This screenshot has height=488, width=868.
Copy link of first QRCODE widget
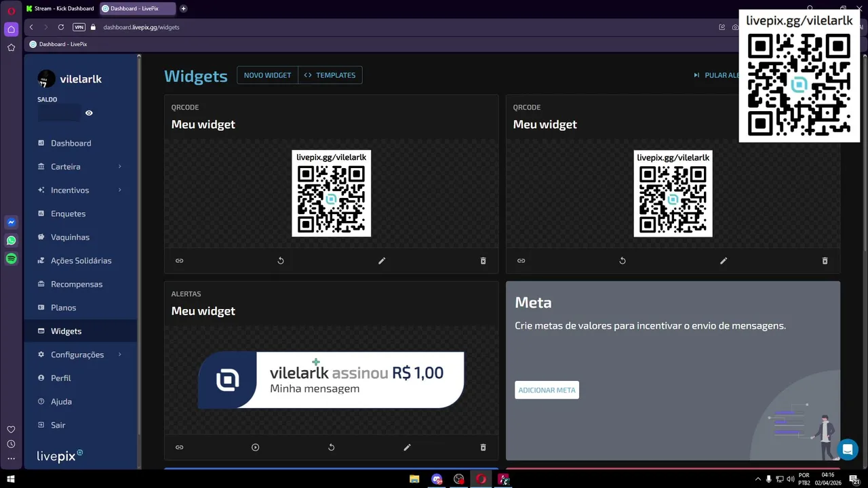coord(180,260)
